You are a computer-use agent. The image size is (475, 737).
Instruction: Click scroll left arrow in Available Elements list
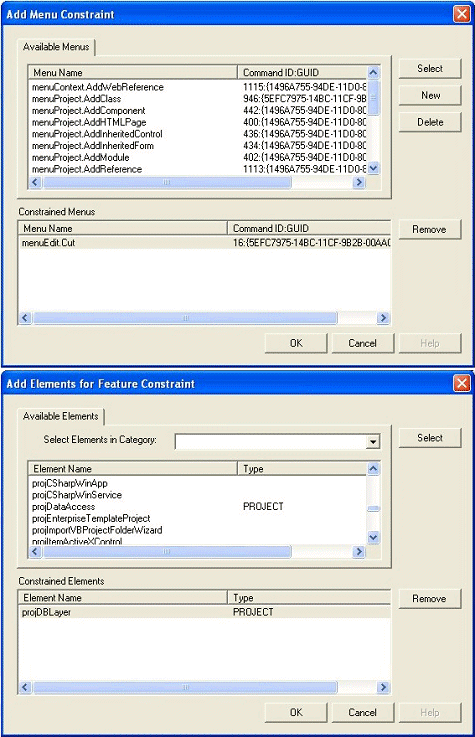point(35,551)
